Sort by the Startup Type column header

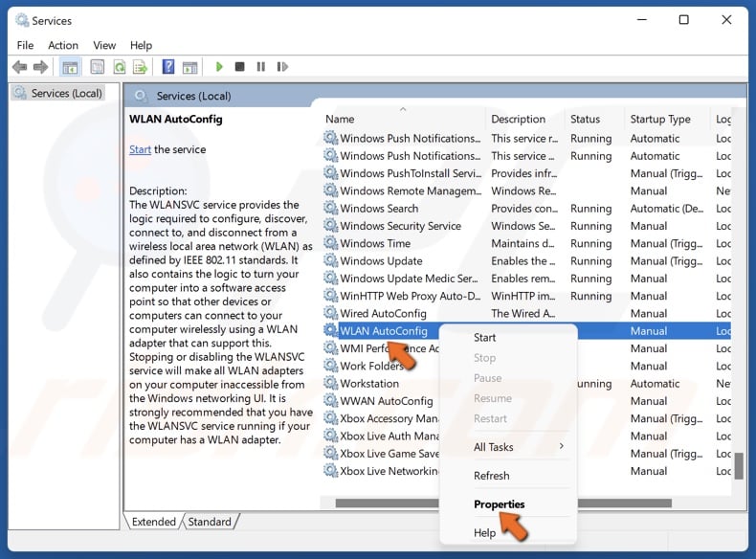(666, 119)
